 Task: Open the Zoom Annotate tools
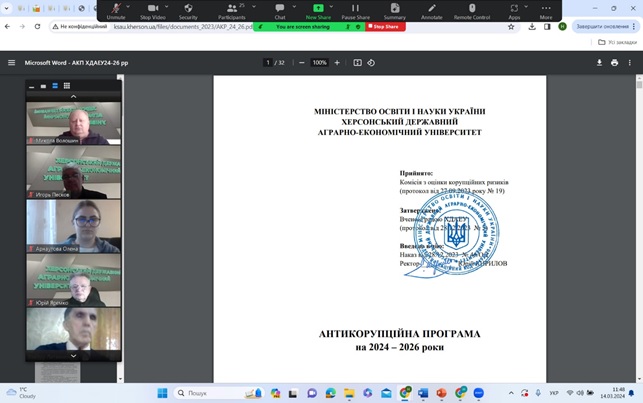[431, 11]
